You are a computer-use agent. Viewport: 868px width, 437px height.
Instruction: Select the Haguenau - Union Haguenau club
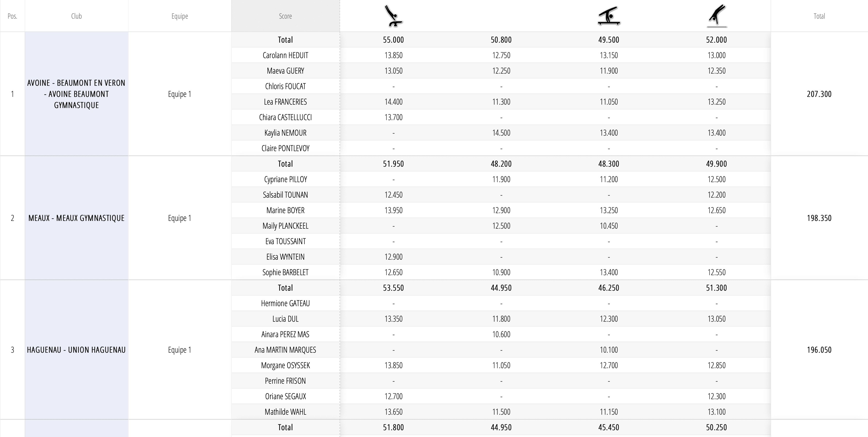point(77,350)
